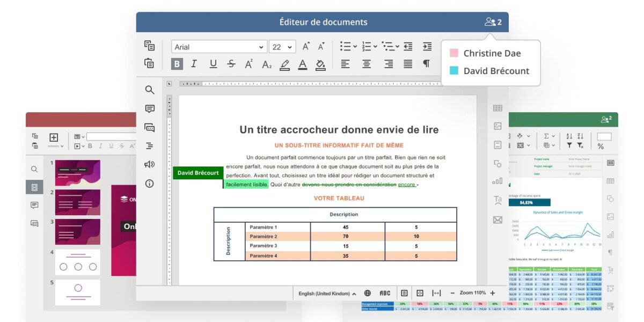Screen dimensions: 644x322
Task: Click the zoom plus button in status bar
Action: click(x=492, y=293)
